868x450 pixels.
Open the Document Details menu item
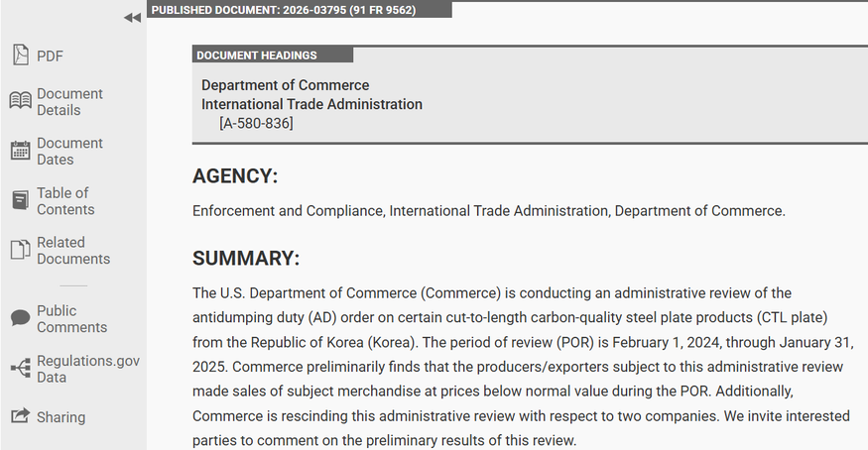point(69,102)
